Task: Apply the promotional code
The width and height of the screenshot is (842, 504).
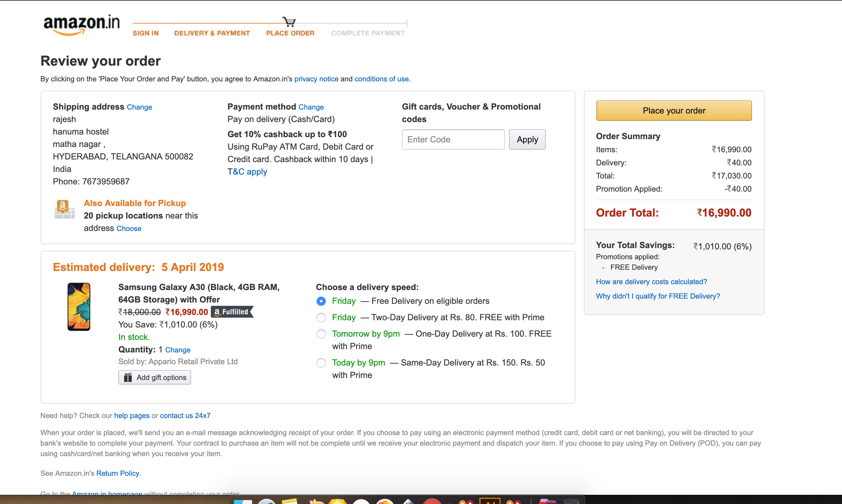Action: pos(527,139)
